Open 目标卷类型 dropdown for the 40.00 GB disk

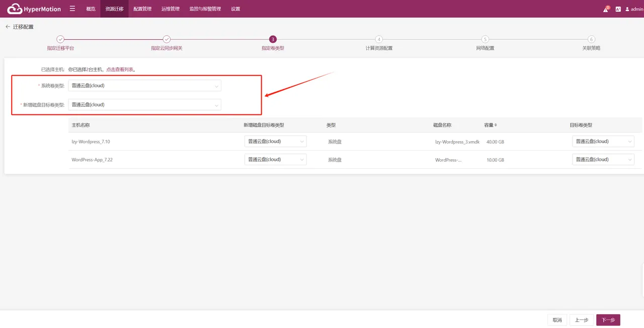point(603,142)
